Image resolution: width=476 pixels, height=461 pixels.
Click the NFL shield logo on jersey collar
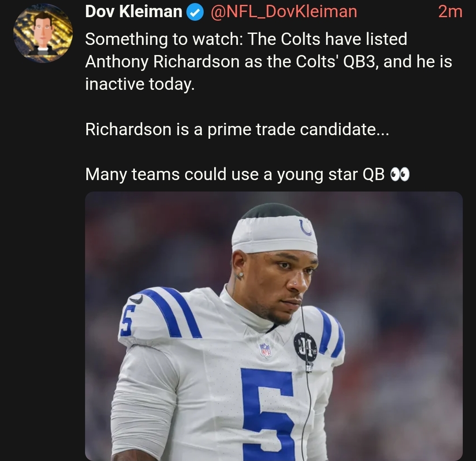265,350
